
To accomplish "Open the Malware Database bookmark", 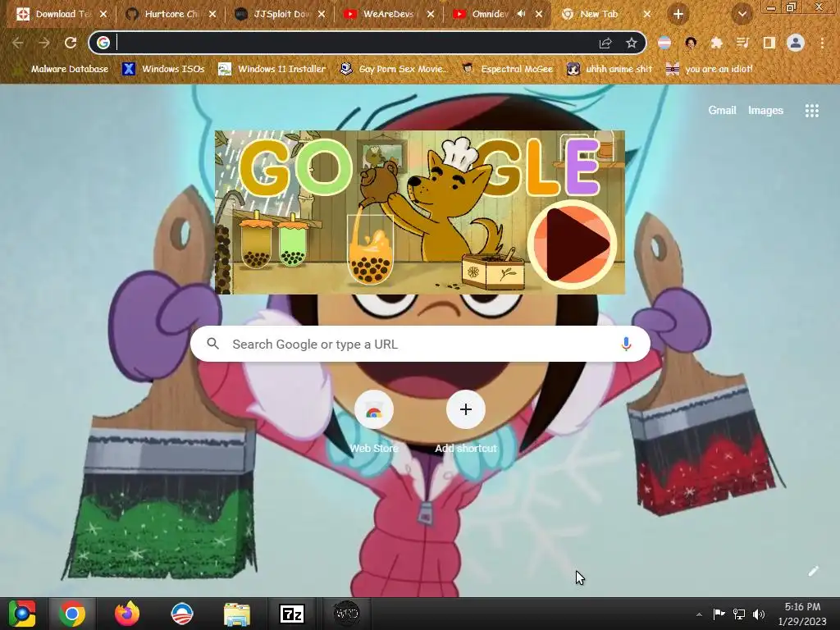I will coord(61,69).
